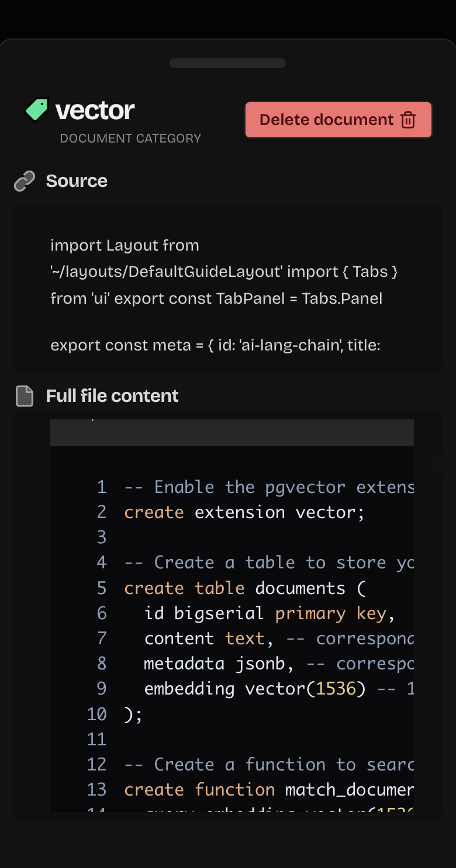Image resolution: width=456 pixels, height=868 pixels.
Task: Click the DOCUMENT CATEGORY label
Action: [130, 138]
